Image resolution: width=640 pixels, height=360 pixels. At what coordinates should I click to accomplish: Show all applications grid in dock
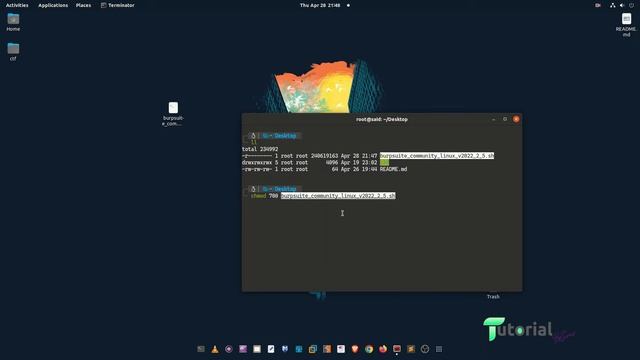click(439, 349)
